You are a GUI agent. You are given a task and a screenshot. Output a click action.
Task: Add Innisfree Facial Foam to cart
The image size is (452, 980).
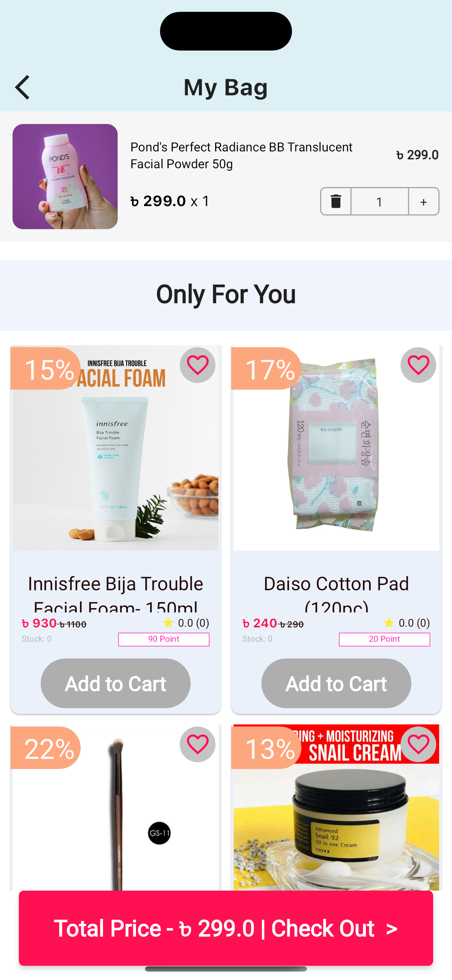pos(115,683)
